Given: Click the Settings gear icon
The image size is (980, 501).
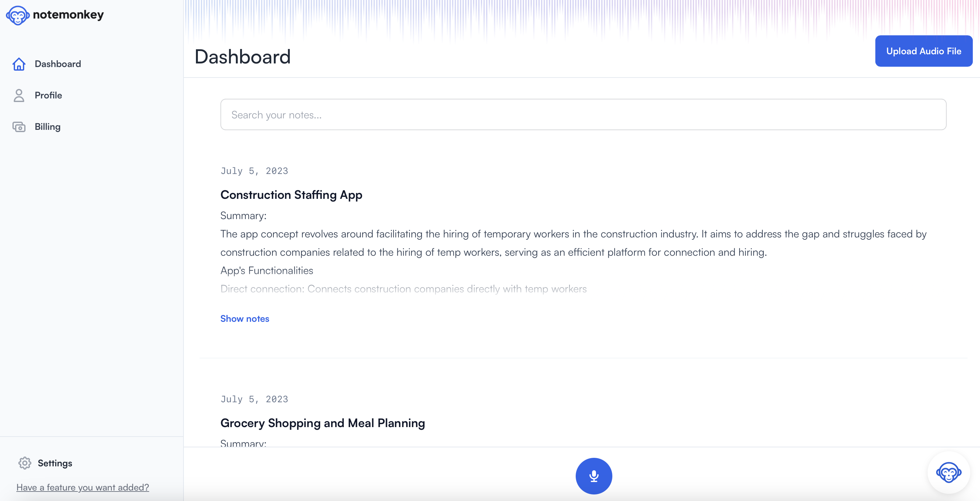Looking at the screenshot, I should click(25, 463).
